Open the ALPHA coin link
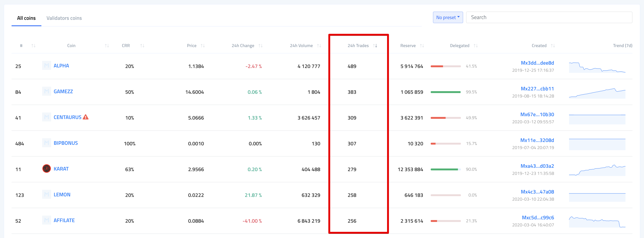 61,66
